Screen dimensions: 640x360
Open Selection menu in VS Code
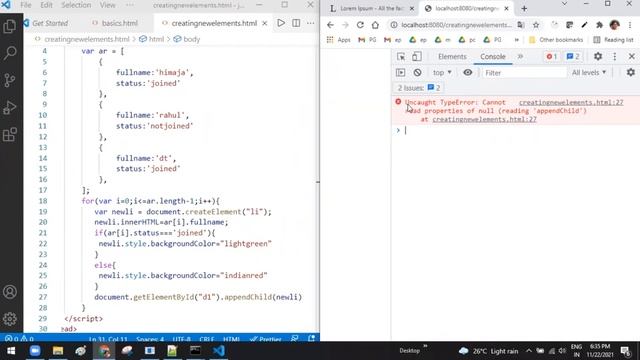(76, 5)
